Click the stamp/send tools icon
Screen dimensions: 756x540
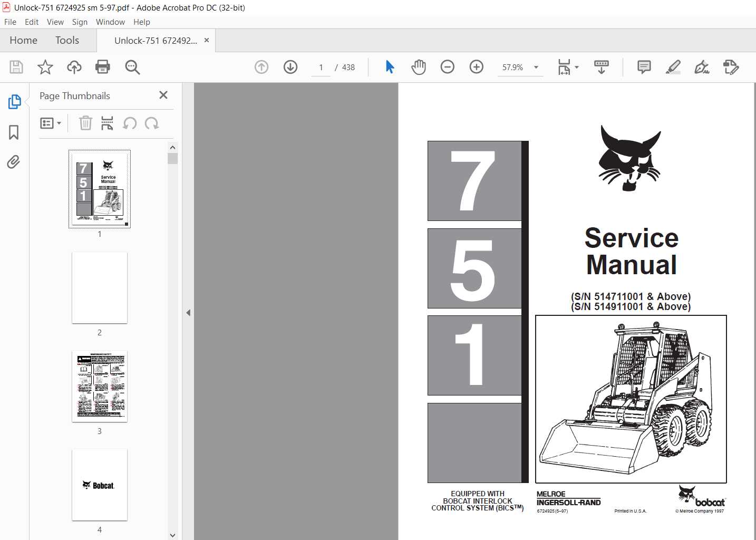(731, 67)
